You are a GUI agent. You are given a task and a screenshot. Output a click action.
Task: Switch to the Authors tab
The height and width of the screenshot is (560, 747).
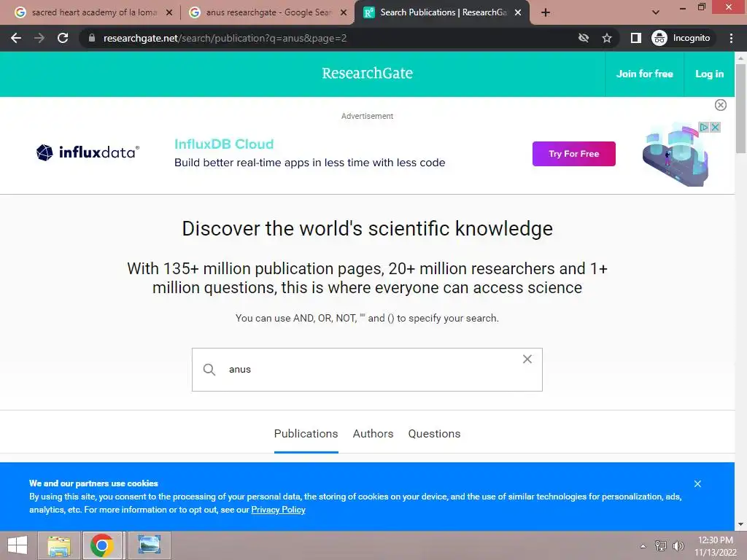[x=373, y=434]
